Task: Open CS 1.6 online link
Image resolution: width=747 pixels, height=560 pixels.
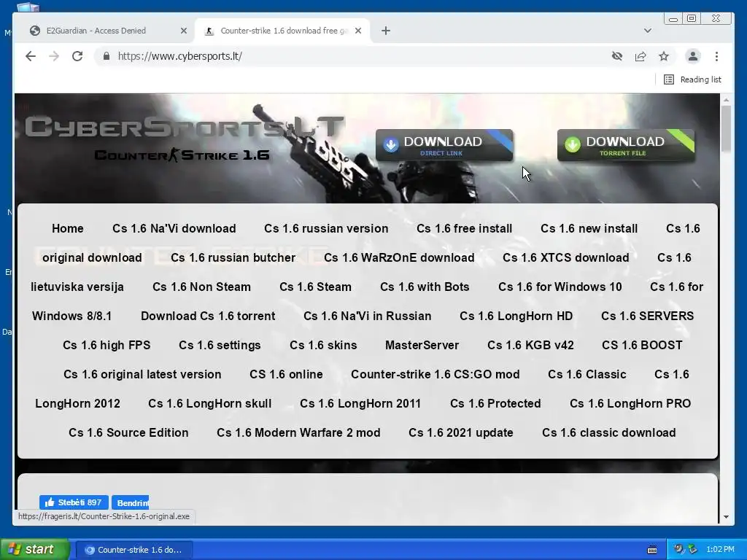Action: (x=286, y=374)
